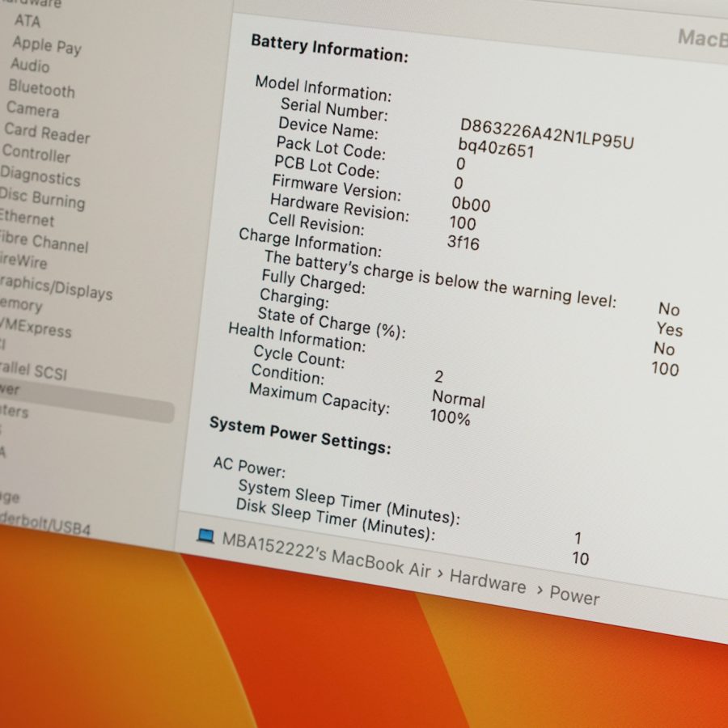Image resolution: width=728 pixels, height=728 pixels.
Task: Click the MacBook icon in path bar
Action: click(x=205, y=536)
